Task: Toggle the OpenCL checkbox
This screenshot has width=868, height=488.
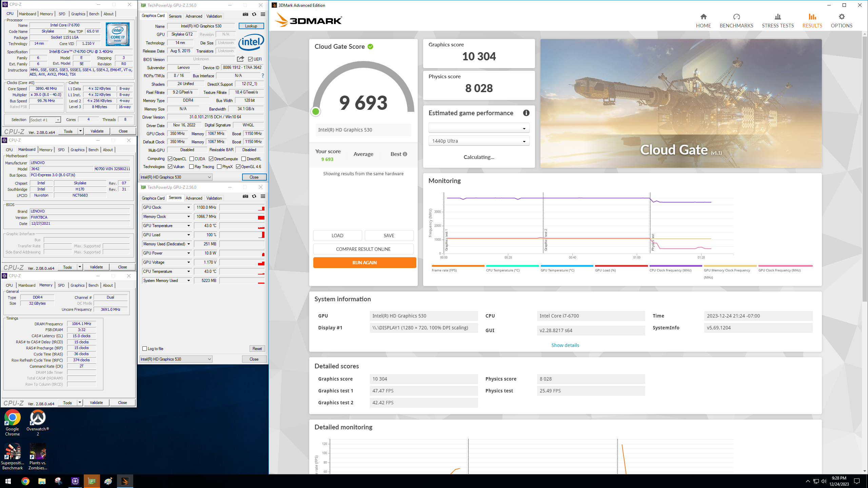Action: (x=170, y=159)
